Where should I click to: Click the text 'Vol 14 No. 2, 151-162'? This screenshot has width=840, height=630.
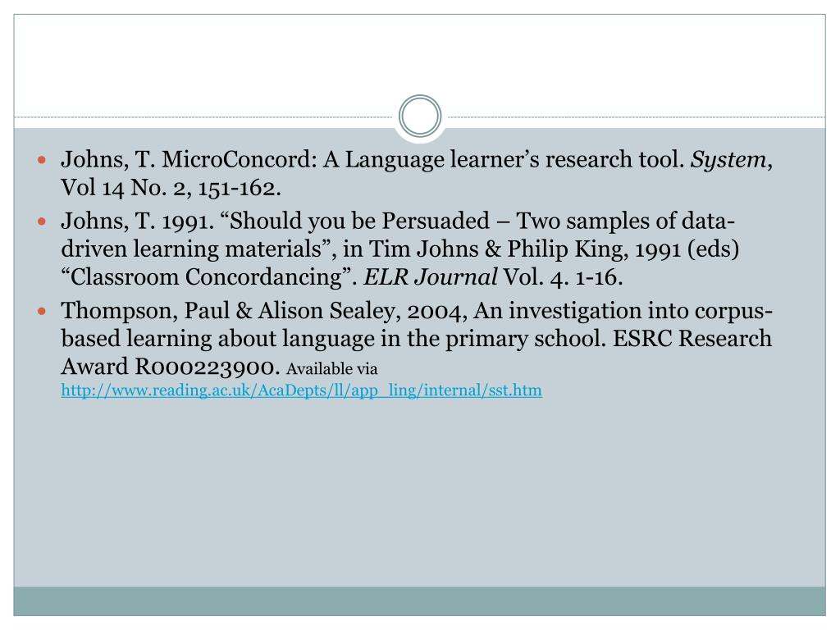(x=169, y=188)
